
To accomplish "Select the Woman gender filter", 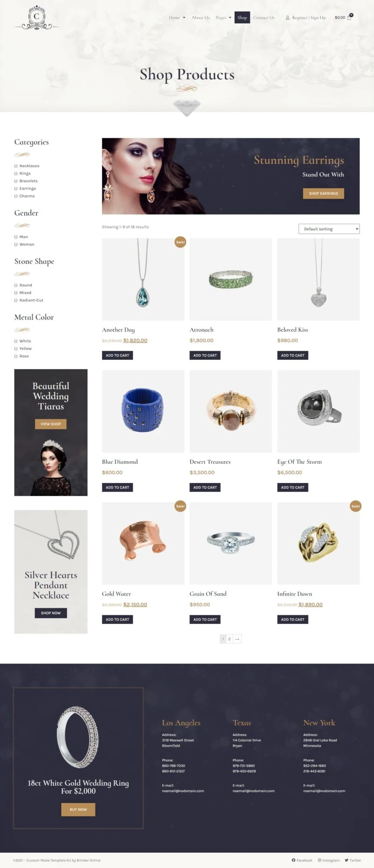I will [16, 244].
